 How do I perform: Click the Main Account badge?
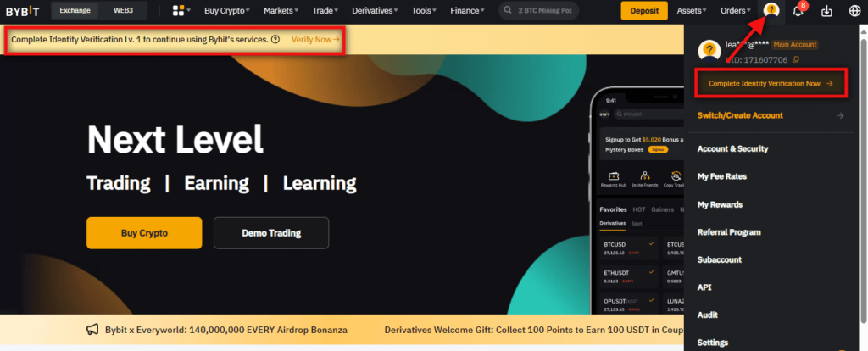tap(795, 44)
